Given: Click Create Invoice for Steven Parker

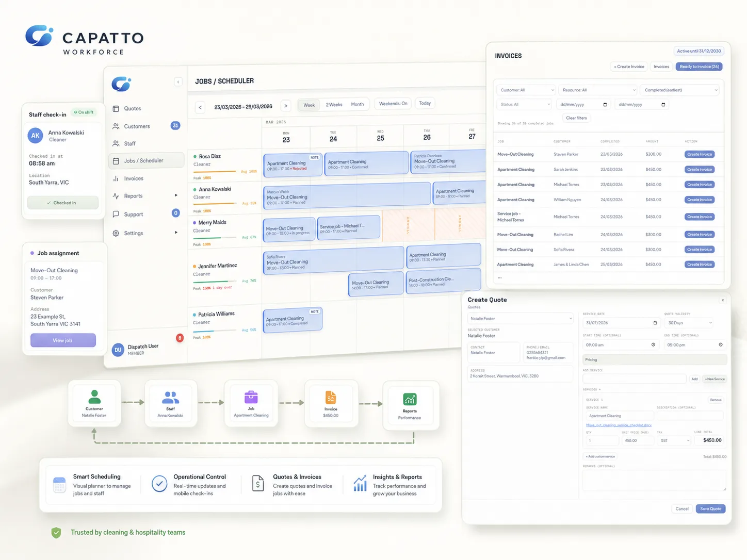Looking at the screenshot, I should pyautogui.click(x=700, y=154).
